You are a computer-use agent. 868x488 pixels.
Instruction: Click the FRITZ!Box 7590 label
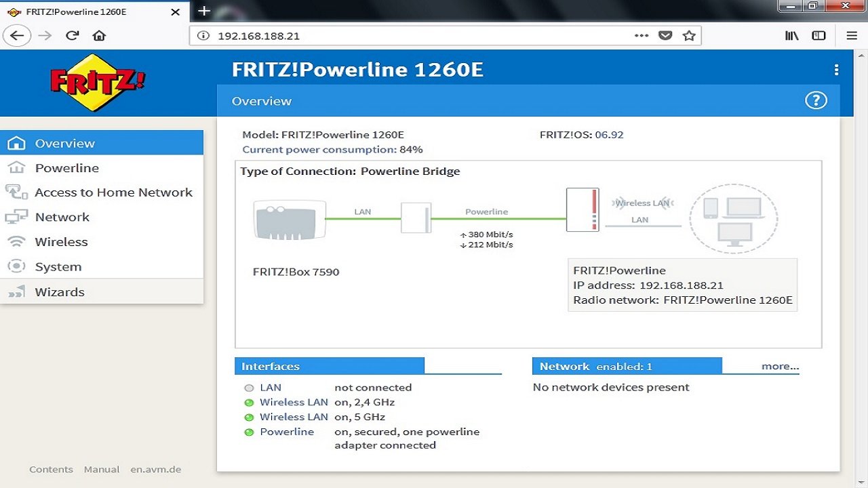296,272
